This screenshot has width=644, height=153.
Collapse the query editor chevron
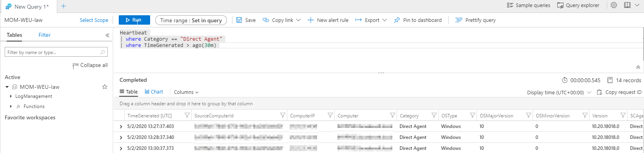coord(638,67)
